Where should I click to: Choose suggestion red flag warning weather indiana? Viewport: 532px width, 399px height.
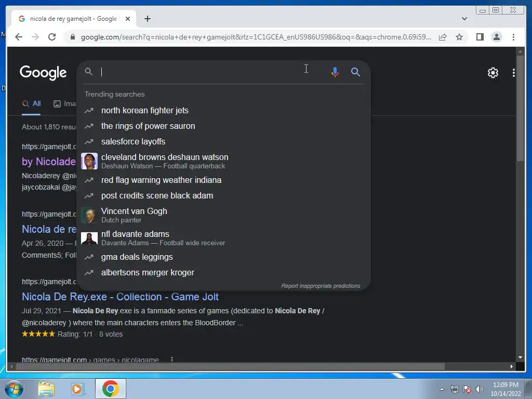(224, 180)
